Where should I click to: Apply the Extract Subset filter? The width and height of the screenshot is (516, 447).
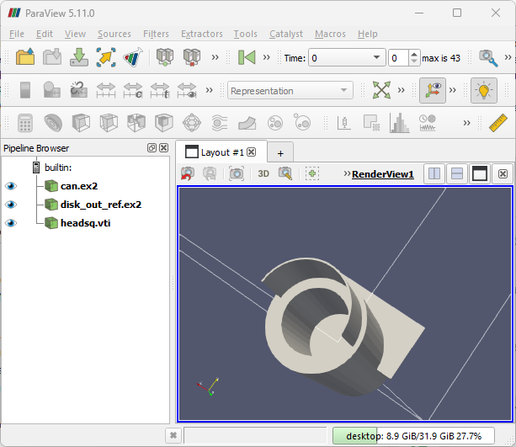coord(164,123)
